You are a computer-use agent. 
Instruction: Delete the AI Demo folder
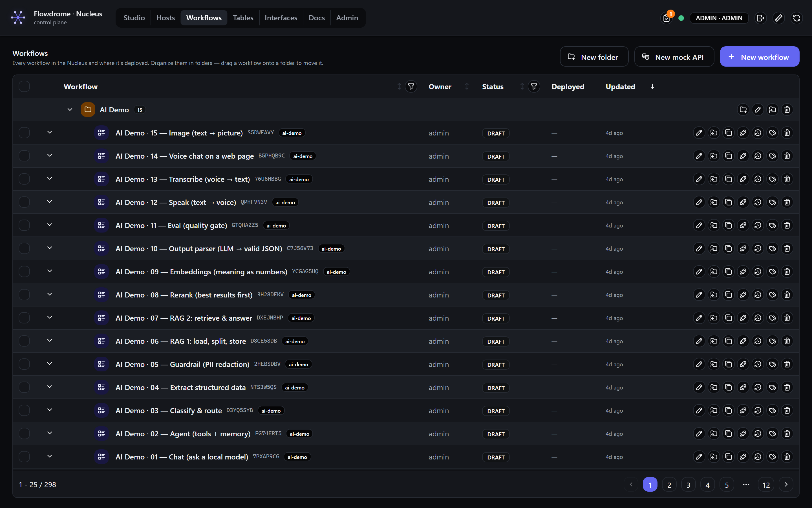[x=787, y=110]
